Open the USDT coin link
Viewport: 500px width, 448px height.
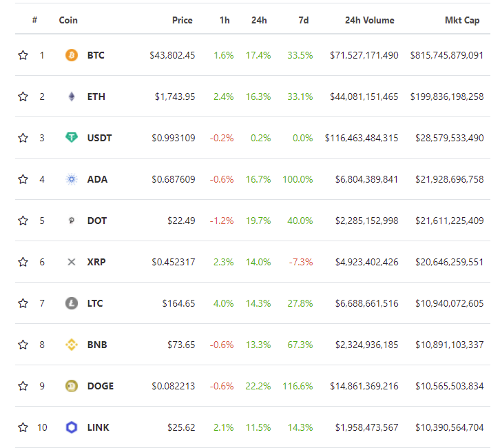99,138
